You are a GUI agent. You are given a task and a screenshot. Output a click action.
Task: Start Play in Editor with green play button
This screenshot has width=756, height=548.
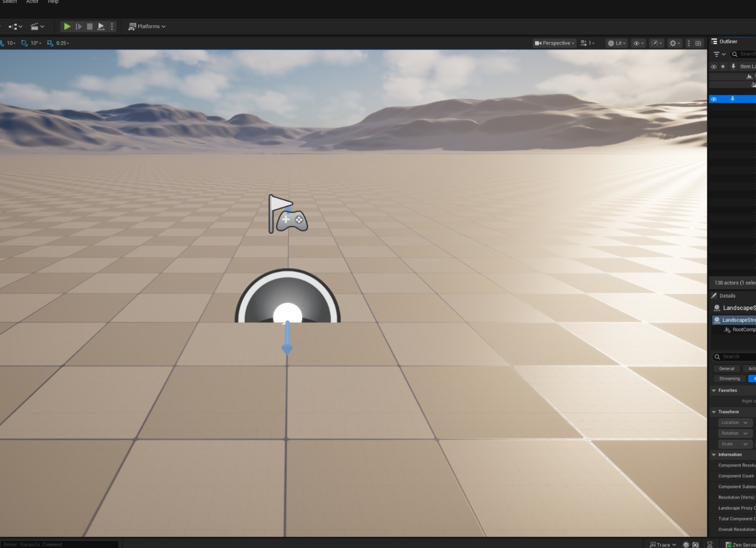(67, 26)
